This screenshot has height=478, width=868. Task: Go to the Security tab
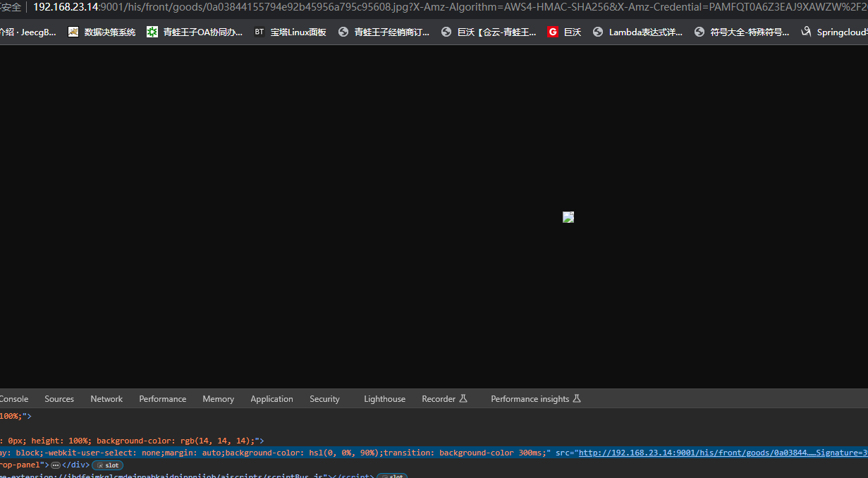[324, 399]
